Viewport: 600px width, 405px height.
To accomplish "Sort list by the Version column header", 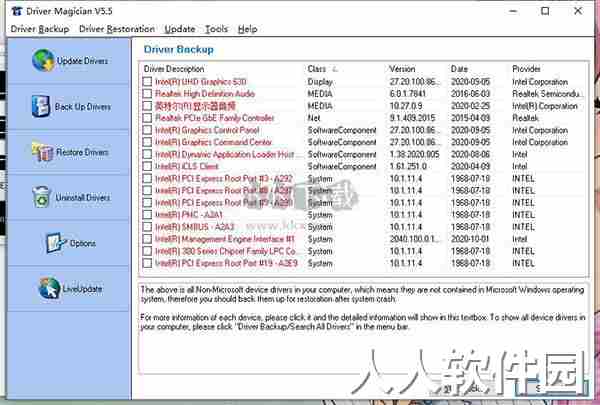I will pyautogui.click(x=402, y=69).
